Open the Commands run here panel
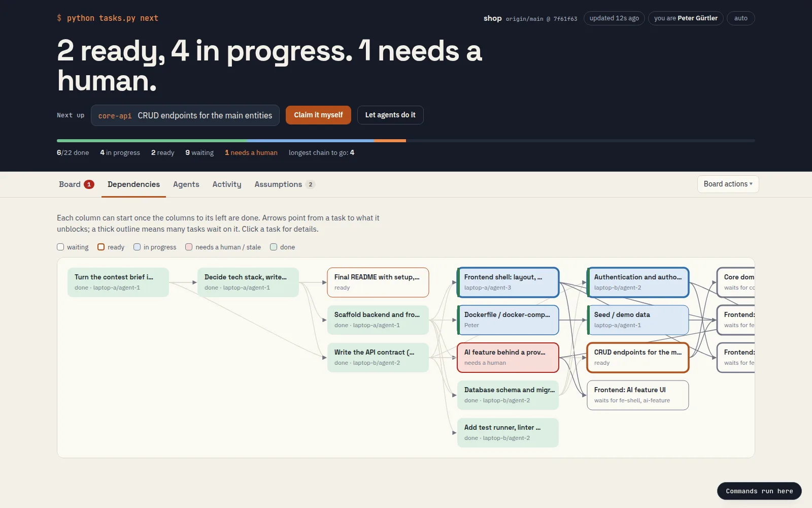Screen dimensions: 812x508 click(759, 491)
